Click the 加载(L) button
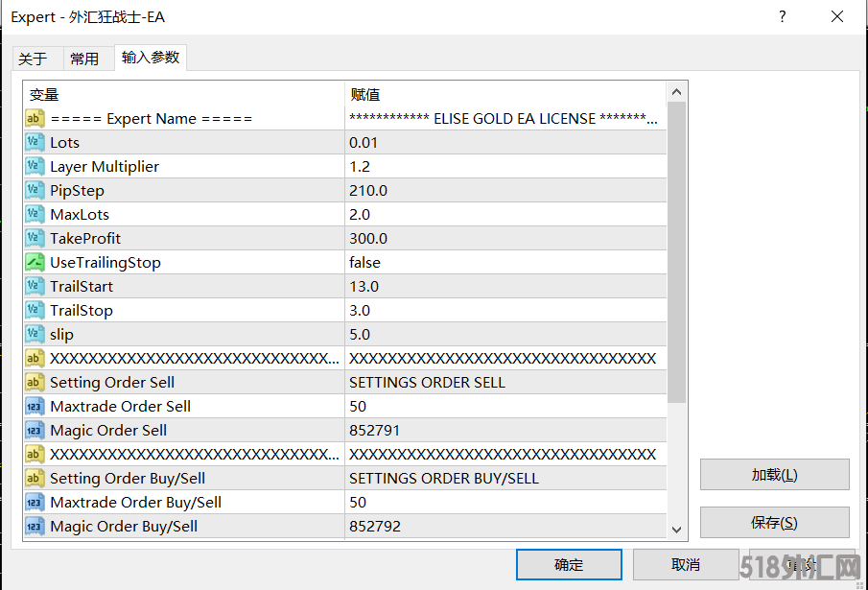Viewport: 868px width, 590px height. [x=774, y=475]
